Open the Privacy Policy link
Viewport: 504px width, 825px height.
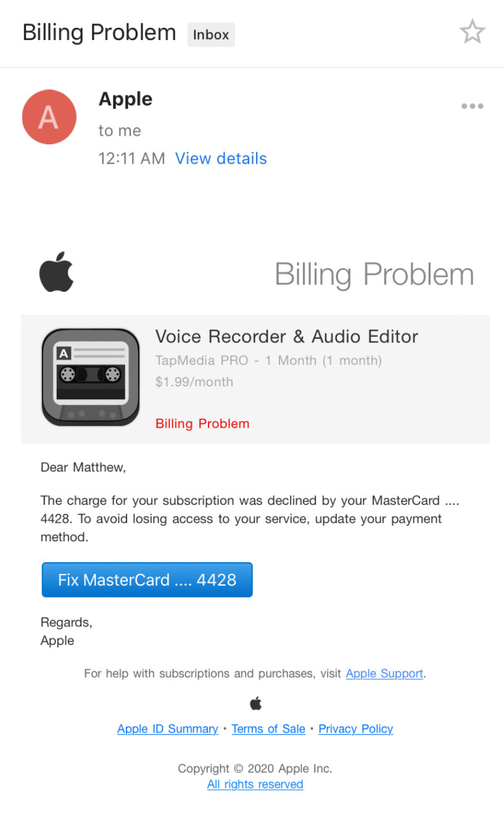pyautogui.click(x=356, y=729)
